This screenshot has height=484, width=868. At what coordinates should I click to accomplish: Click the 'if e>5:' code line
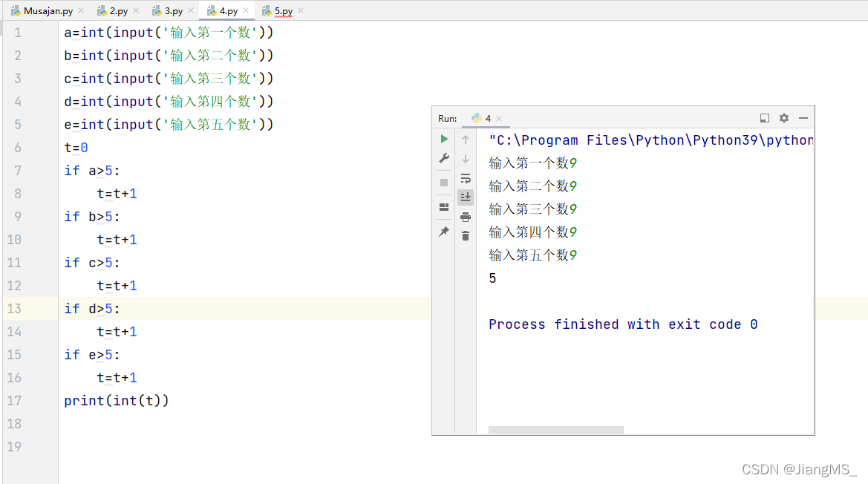[x=92, y=355]
